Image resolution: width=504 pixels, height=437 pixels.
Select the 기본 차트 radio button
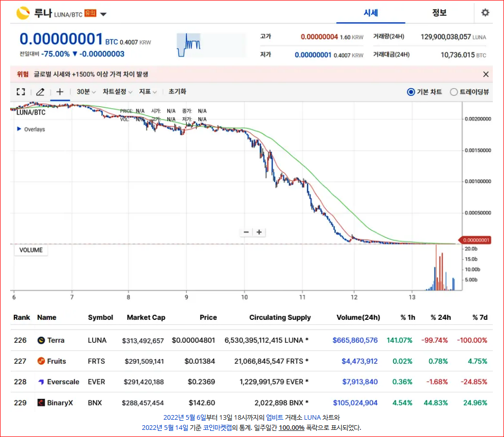point(411,92)
